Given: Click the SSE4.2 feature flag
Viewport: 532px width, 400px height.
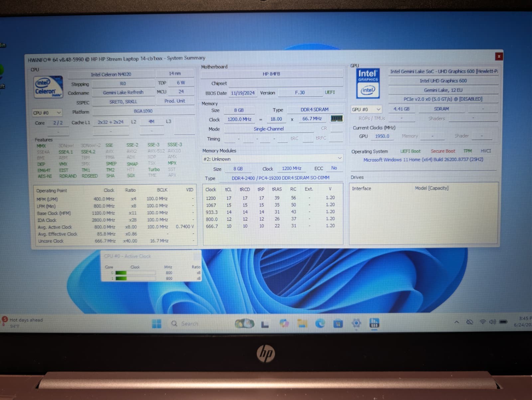Looking at the screenshot, I should point(88,152).
